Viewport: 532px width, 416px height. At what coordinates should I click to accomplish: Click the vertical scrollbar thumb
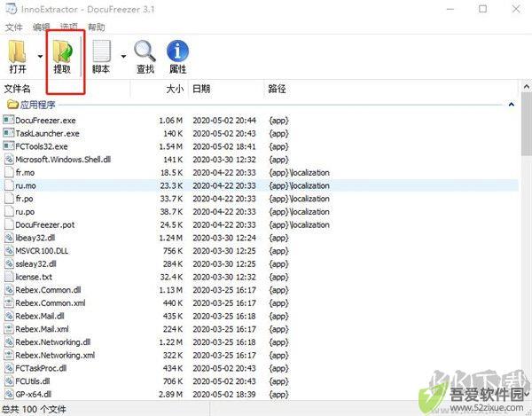(x=526, y=124)
